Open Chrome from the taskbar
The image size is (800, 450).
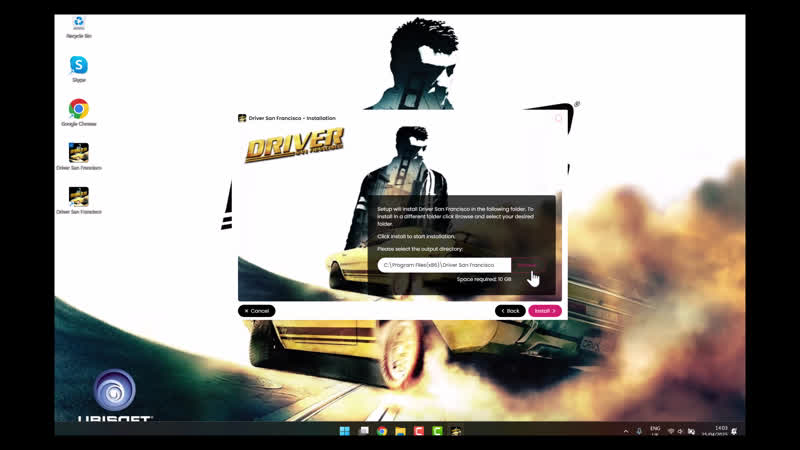(382, 431)
